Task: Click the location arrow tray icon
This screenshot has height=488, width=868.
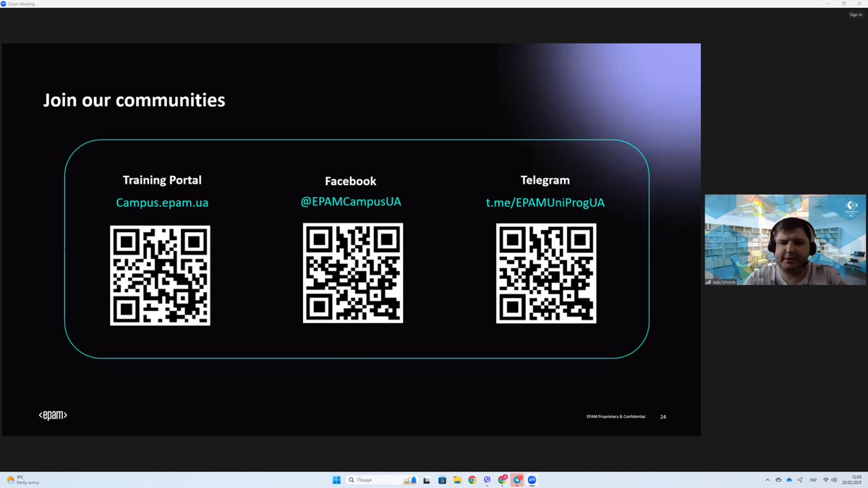Action: [800, 480]
